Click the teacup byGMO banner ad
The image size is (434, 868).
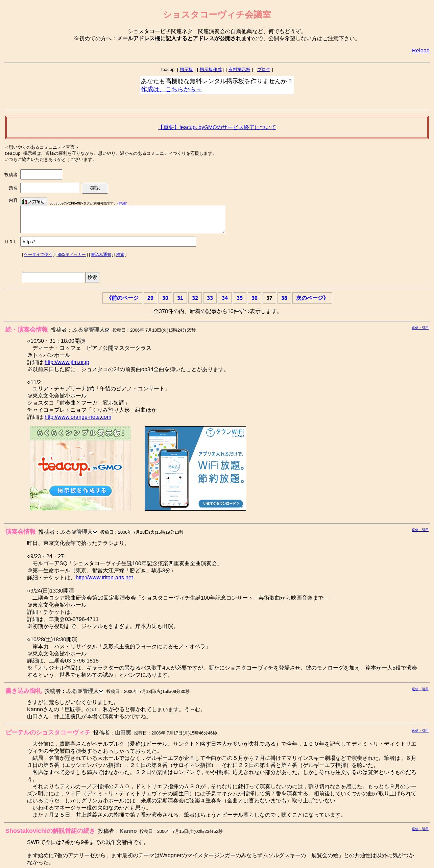(80, 468)
